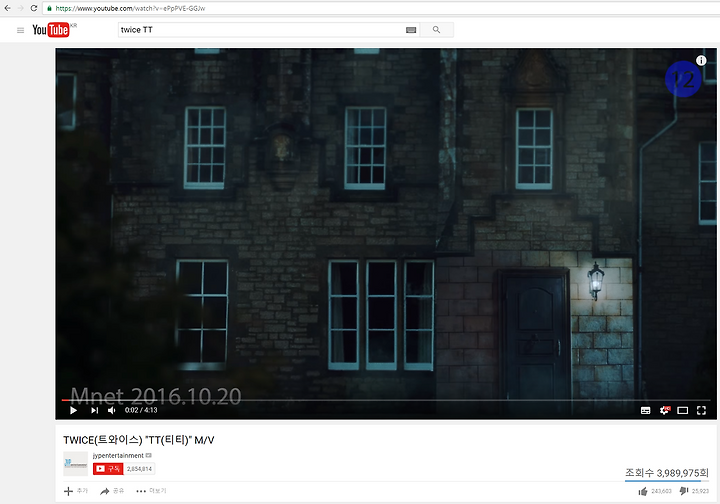Click the URL in the address bar
The height and width of the screenshot is (504, 720).
[x=130, y=8]
